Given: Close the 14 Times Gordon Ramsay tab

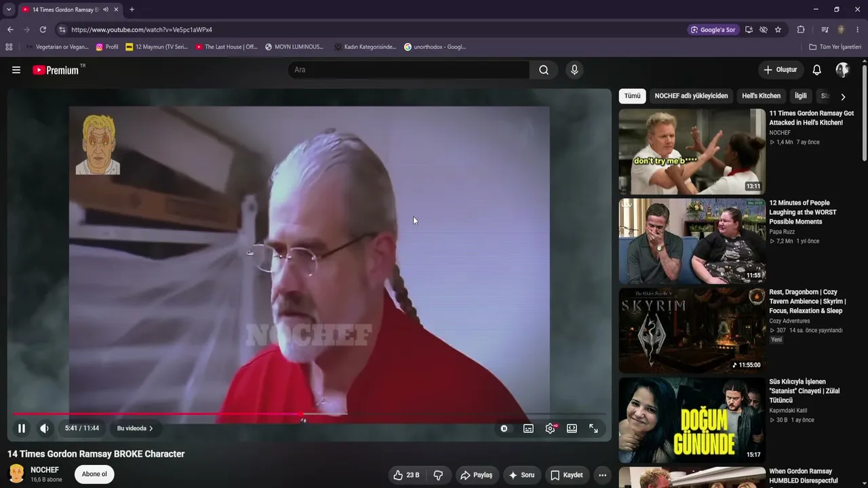Looking at the screenshot, I should (x=116, y=9).
